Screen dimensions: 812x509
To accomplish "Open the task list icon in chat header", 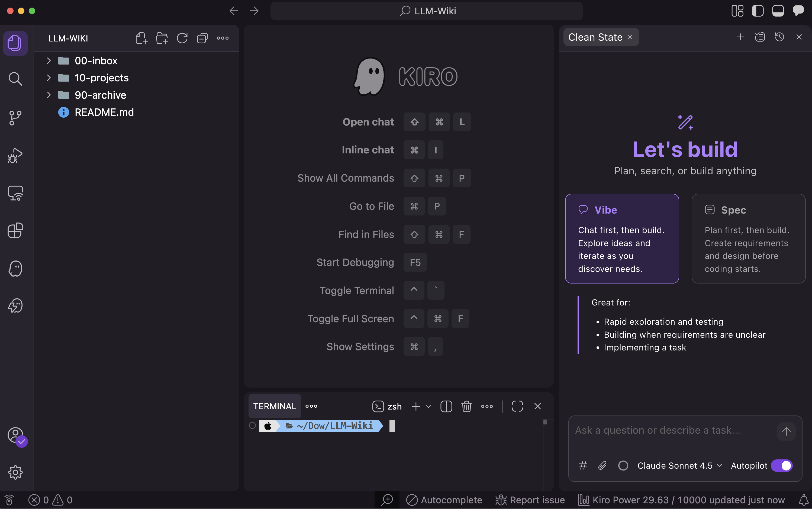I will pyautogui.click(x=760, y=37).
